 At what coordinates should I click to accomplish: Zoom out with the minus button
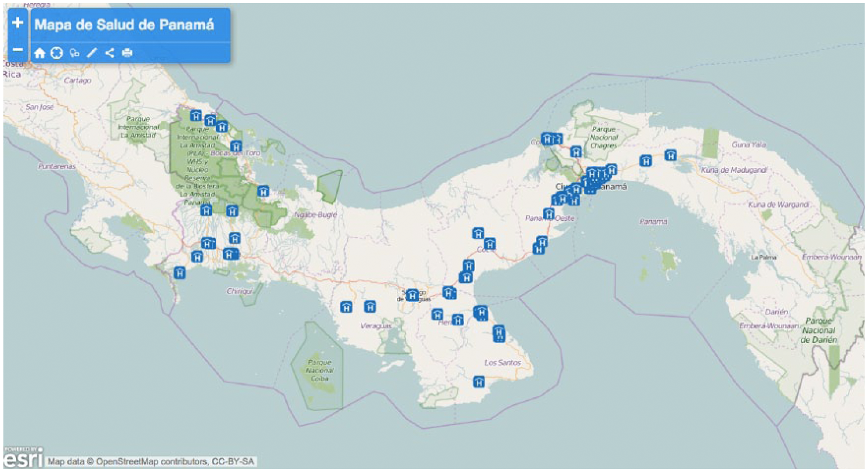[x=17, y=49]
